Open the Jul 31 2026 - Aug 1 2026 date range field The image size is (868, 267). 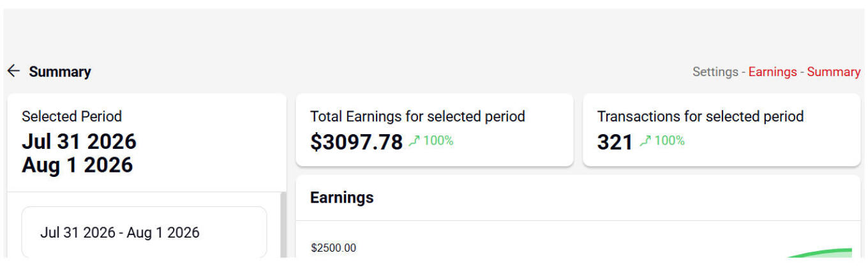(144, 233)
